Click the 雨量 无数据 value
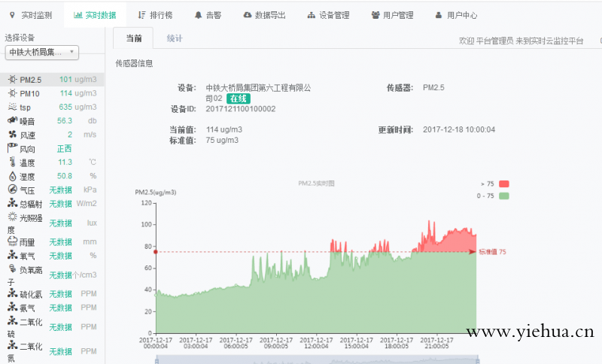The width and height of the screenshot is (602, 364). 61,242
